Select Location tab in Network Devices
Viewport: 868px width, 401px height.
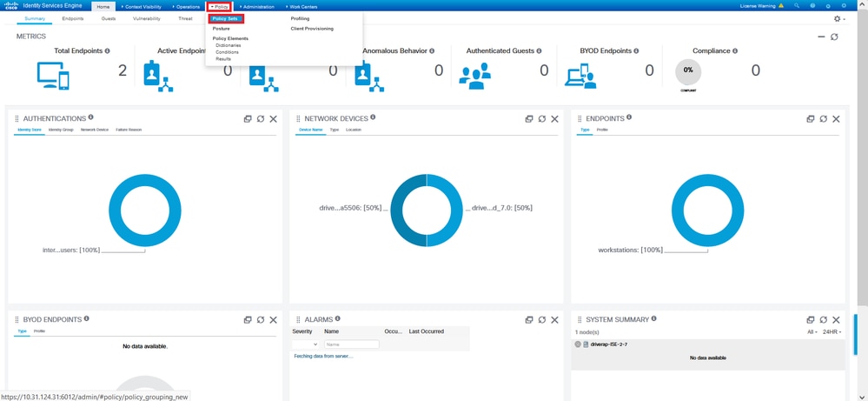click(353, 130)
